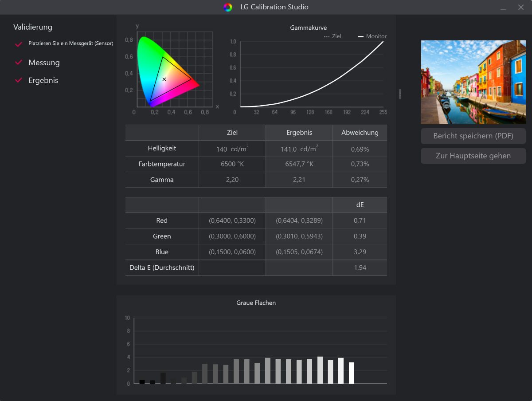The width and height of the screenshot is (532, 401).
Task: Select the Ergebnis step in sidebar
Action: tap(43, 80)
